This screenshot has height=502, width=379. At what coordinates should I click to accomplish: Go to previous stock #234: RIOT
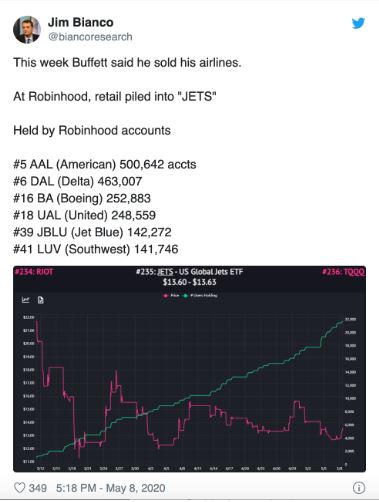point(34,272)
